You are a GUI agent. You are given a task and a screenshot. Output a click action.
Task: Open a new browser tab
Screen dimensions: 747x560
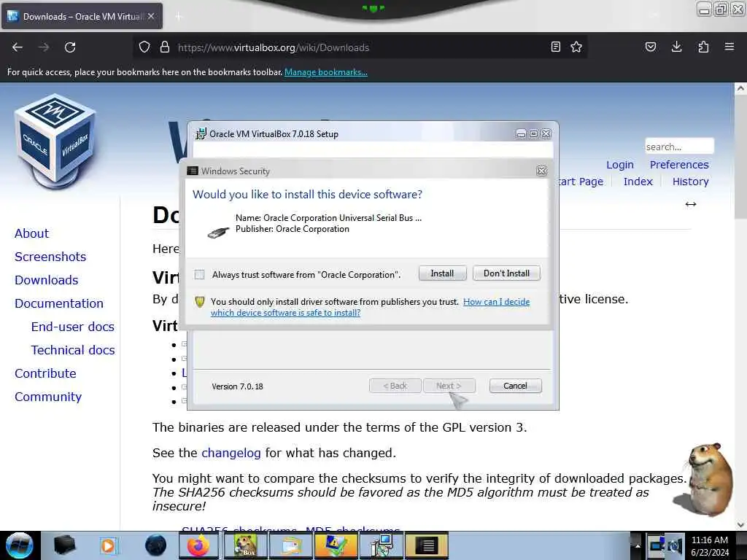tap(179, 17)
